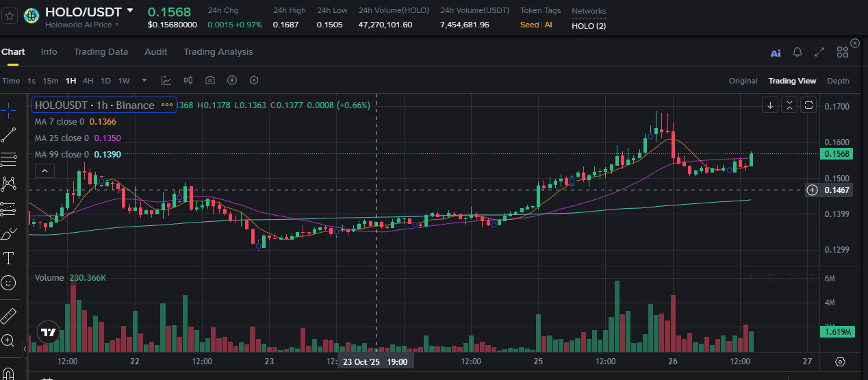The width and height of the screenshot is (868, 380).
Task: Switch to the Info tab
Action: coord(49,52)
